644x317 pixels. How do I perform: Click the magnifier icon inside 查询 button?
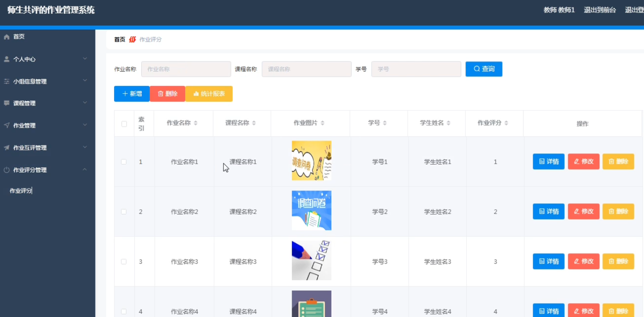click(476, 68)
